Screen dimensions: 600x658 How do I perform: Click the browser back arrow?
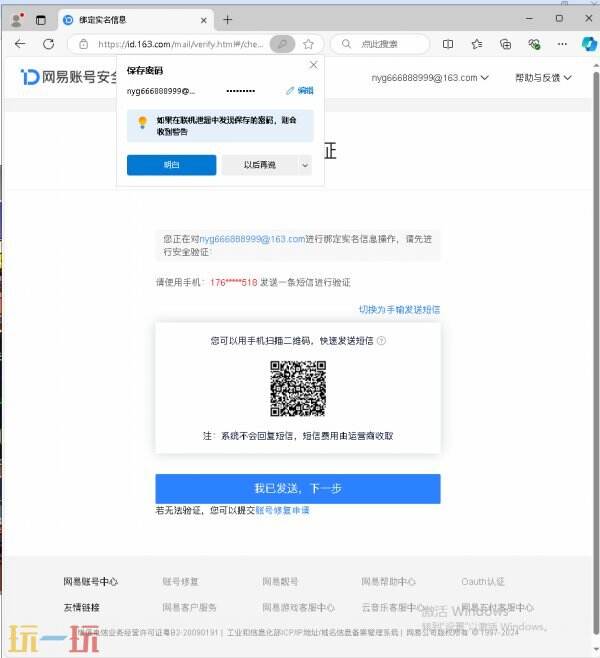click(x=20, y=44)
